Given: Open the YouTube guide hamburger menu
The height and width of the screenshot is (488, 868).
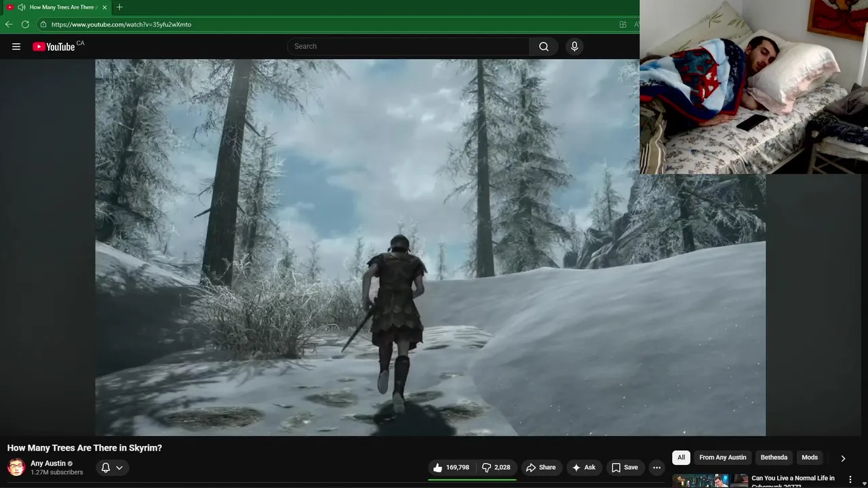Looking at the screenshot, I should pyautogui.click(x=16, y=47).
